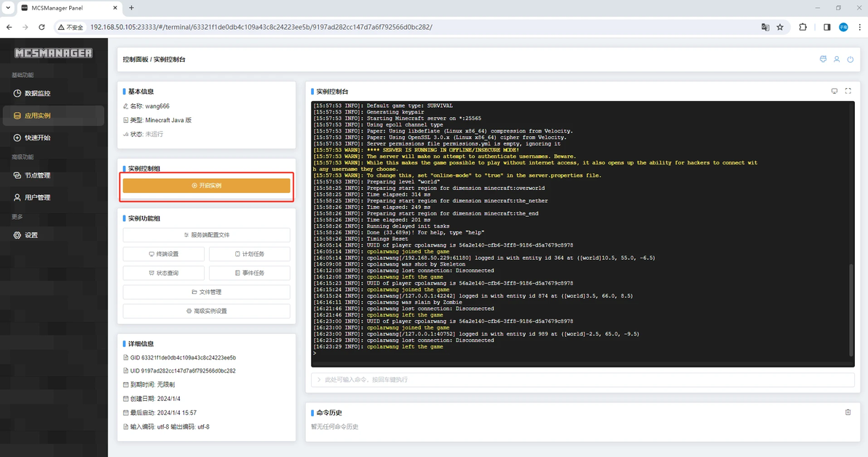Click 类型: Minecraft Java 版 text
Viewport: 868px width, 457px height.
(160, 120)
